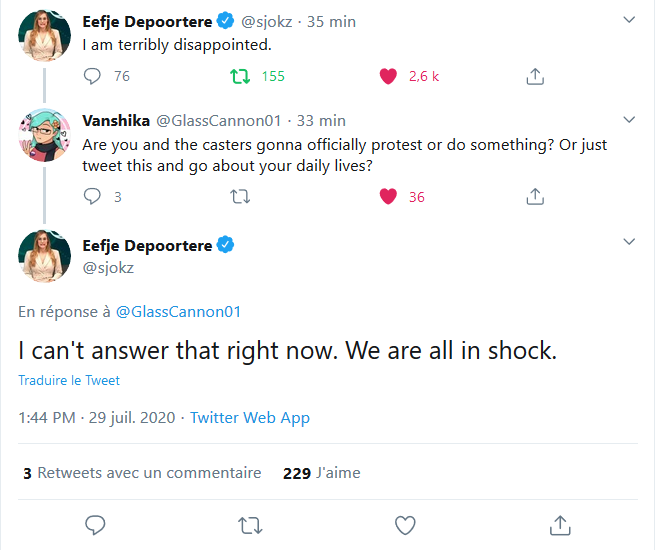Share the main tweet at the bottom

(x=561, y=524)
